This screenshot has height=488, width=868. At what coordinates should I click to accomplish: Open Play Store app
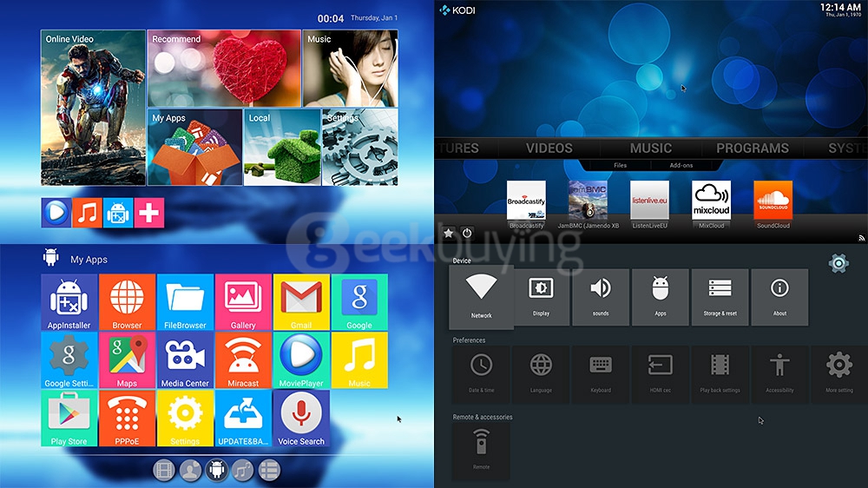69,419
